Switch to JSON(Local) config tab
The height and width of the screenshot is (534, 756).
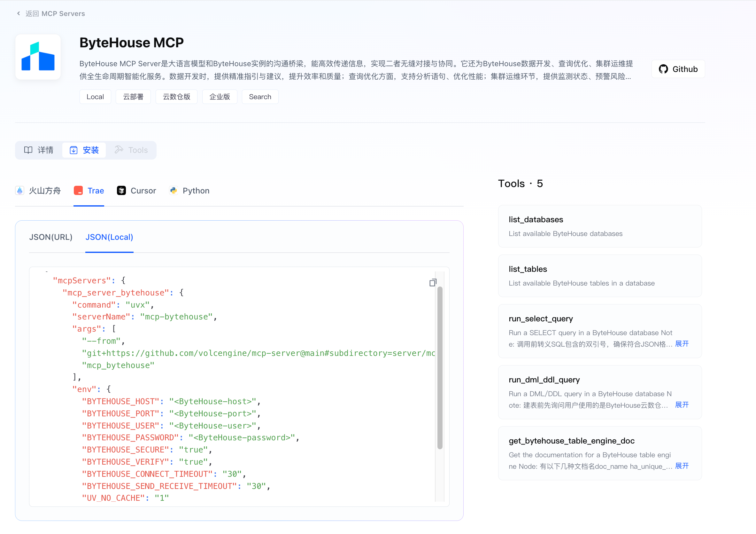coord(109,237)
